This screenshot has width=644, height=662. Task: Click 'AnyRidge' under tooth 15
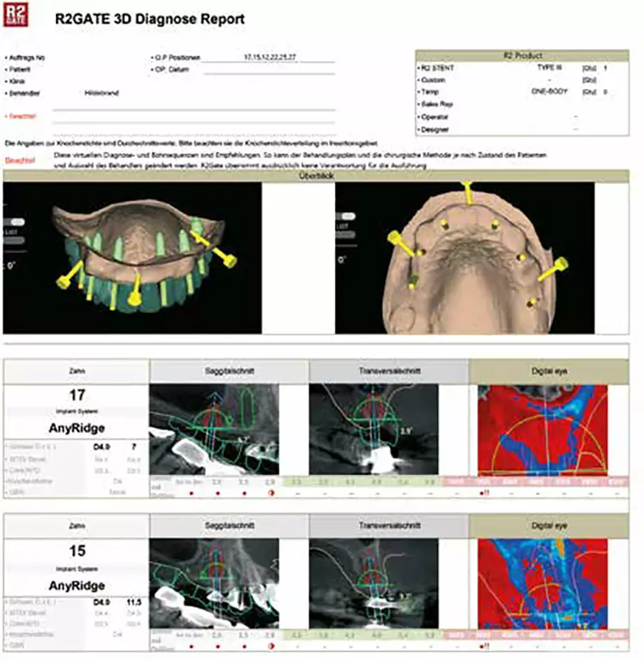click(x=76, y=586)
